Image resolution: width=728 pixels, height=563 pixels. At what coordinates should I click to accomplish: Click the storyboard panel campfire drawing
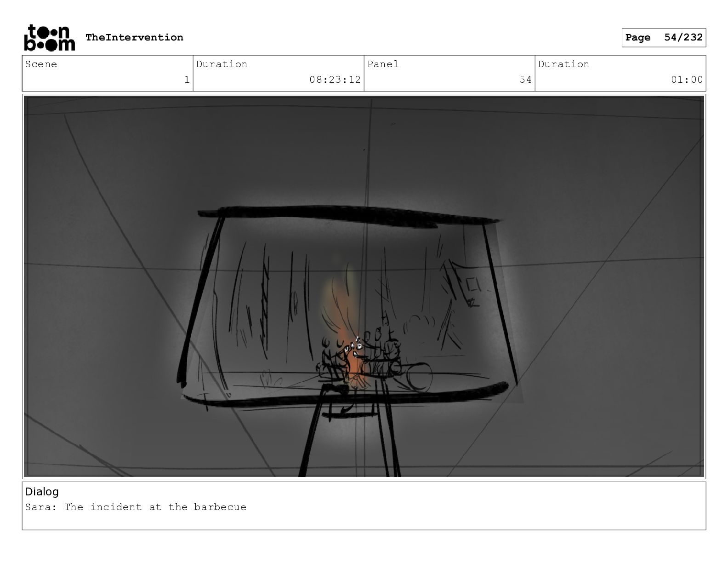pyautogui.click(x=364, y=286)
